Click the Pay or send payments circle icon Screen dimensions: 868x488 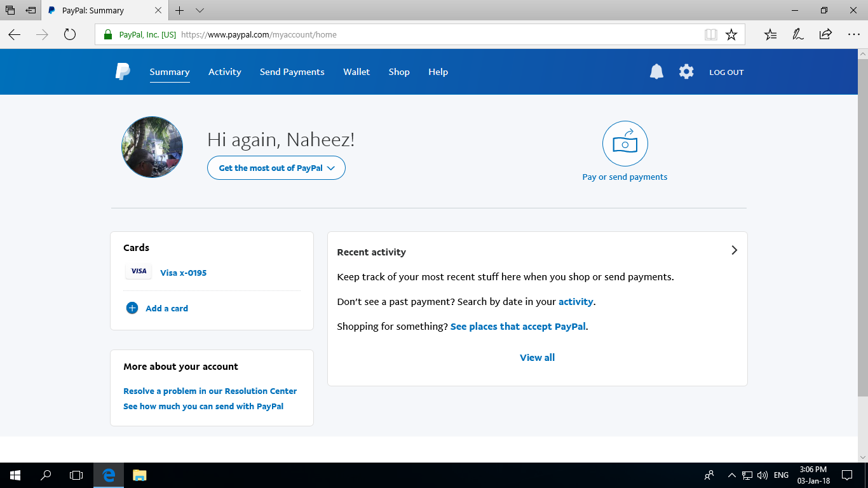click(x=625, y=144)
